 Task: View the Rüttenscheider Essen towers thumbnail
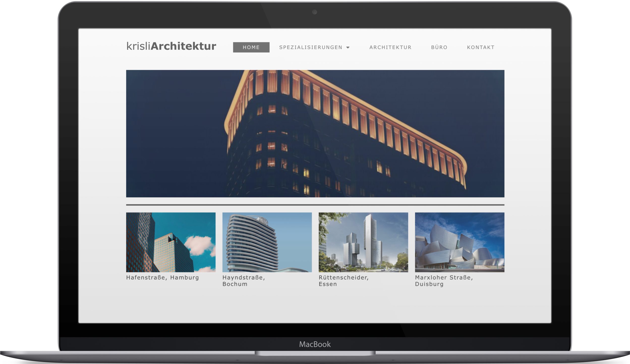click(363, 242)
